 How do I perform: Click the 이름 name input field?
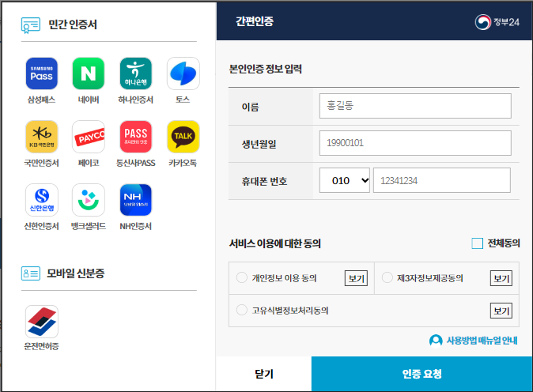click(415, 106)
